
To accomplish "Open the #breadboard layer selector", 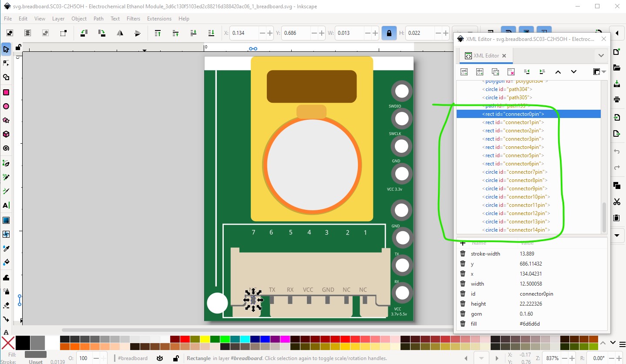I will click(133, 358).
